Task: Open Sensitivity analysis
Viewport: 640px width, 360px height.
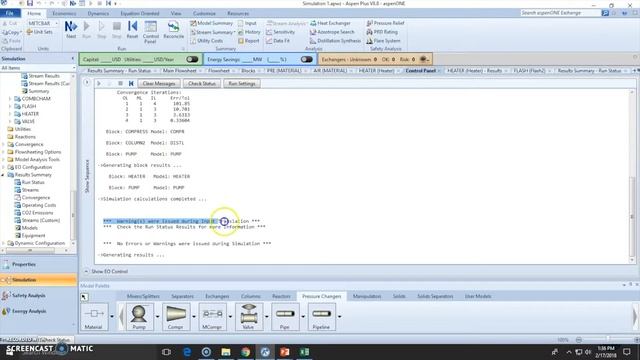Action: click(280, 32)
